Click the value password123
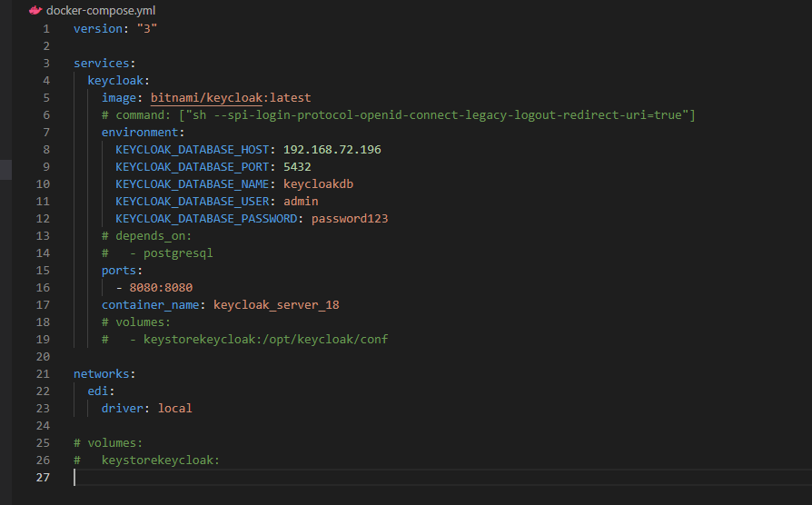The height and width of the screenshot is (505, 812). tap(350, 219)
